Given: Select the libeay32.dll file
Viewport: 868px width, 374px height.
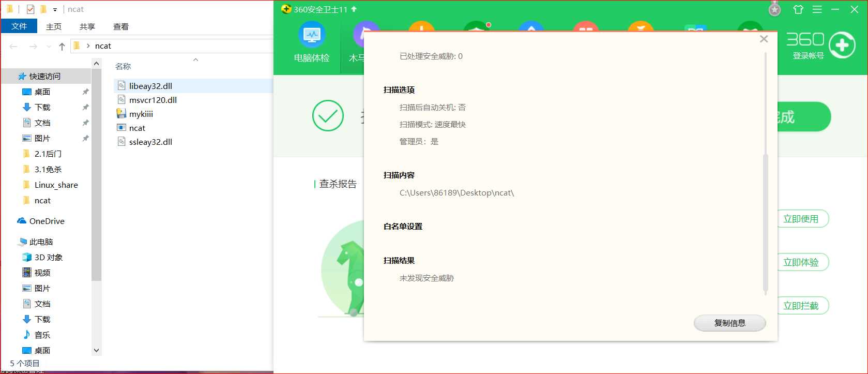Looking at the screenshot, I should 150,86.
